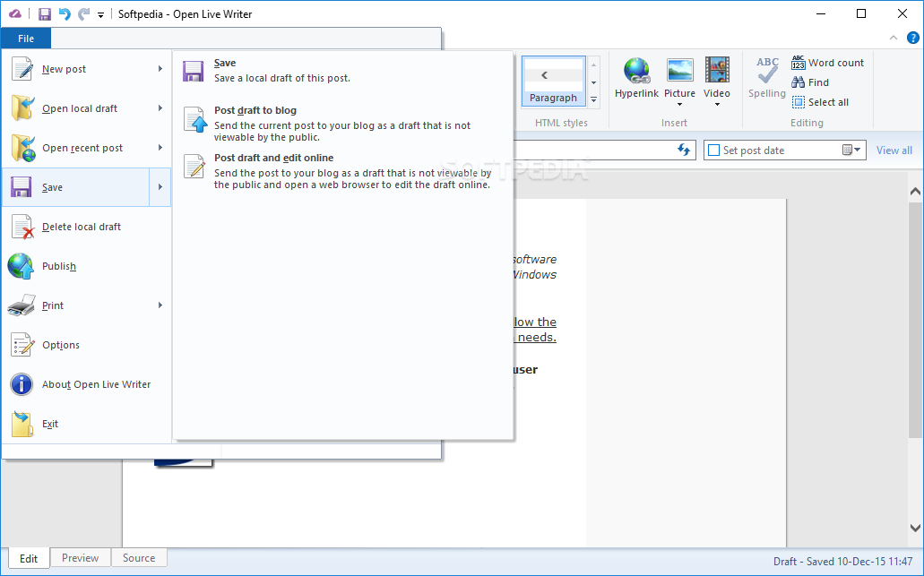
Task: Click Find in Editing group
Action: coord(810,82)
